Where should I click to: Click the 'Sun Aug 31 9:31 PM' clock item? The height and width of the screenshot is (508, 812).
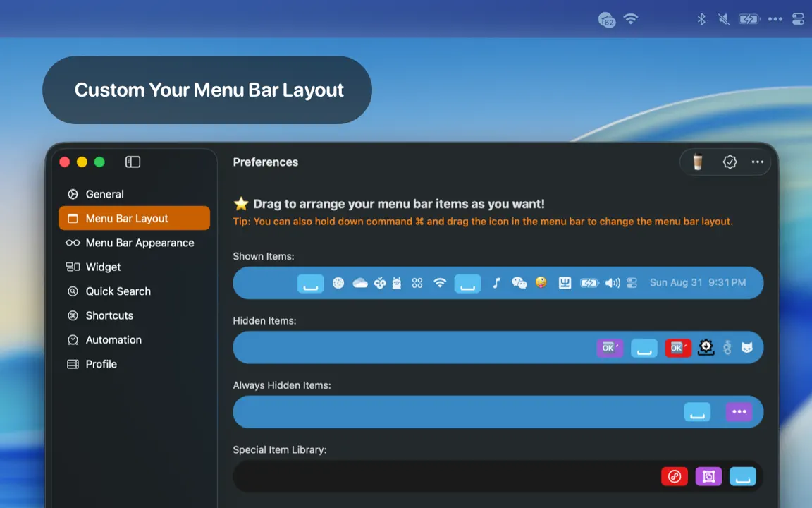coord(698,282)
